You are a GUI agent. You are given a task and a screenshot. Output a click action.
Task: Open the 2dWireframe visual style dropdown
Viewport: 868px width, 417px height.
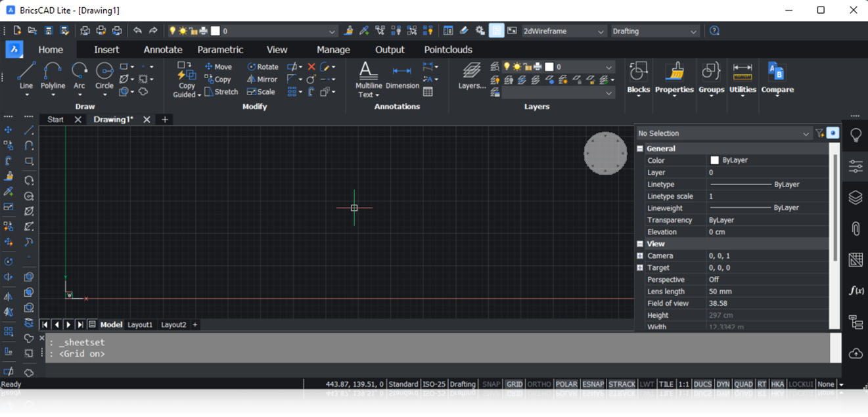pos(563,31)
